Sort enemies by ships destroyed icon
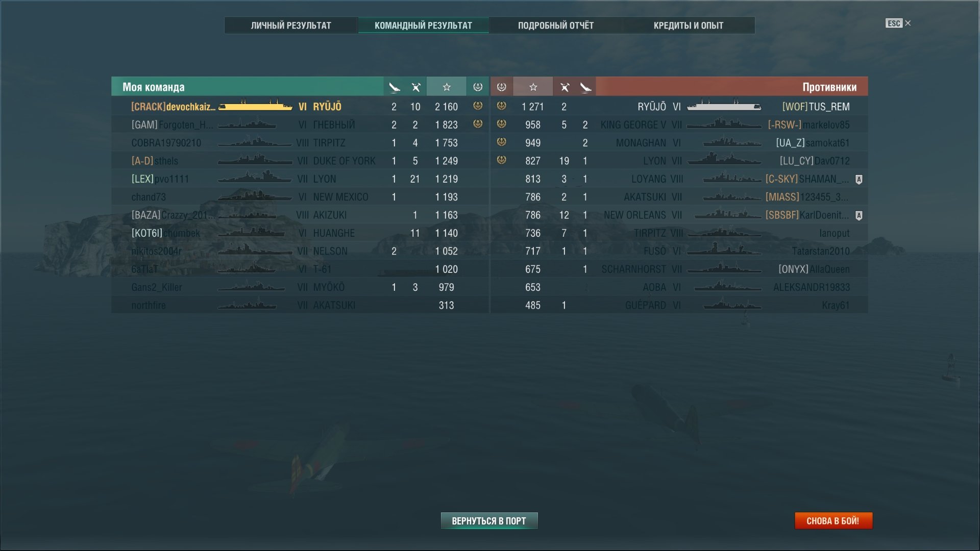Viewport: 980px width, 551px height. pos(585,87)
